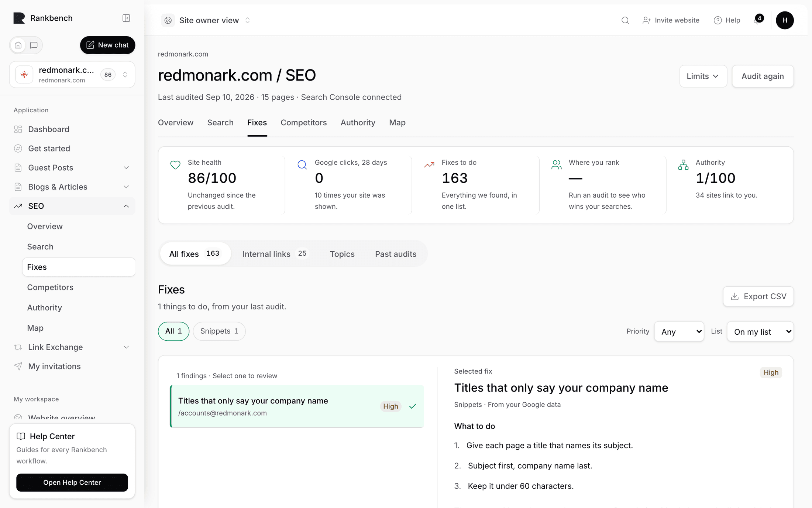
Task: Click the redmonark site favicon
Action: 24,75
